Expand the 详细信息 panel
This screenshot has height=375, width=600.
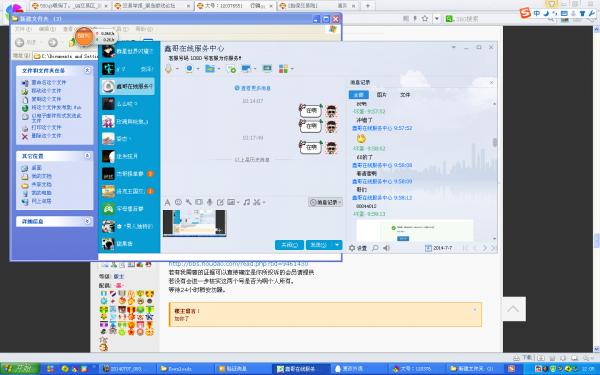pos(87,221)
